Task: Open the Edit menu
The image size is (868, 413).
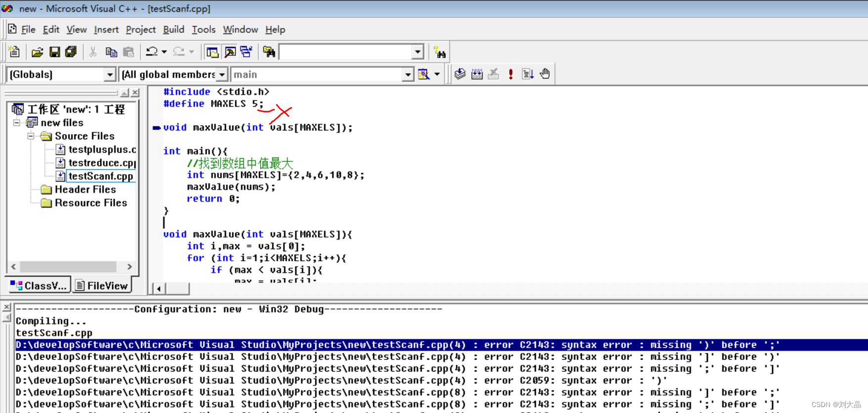Action: [x=51, y=30]
